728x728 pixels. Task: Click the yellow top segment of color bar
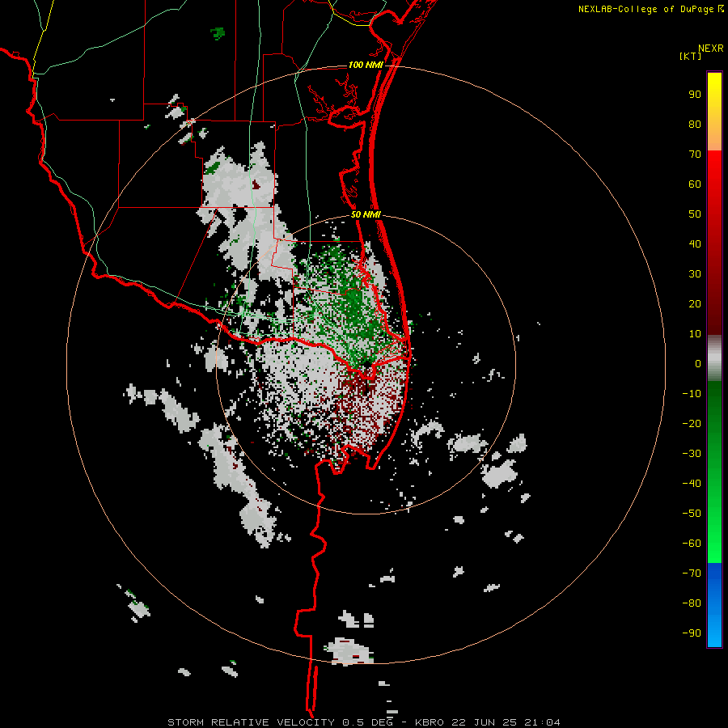click(x=714, y=112)
